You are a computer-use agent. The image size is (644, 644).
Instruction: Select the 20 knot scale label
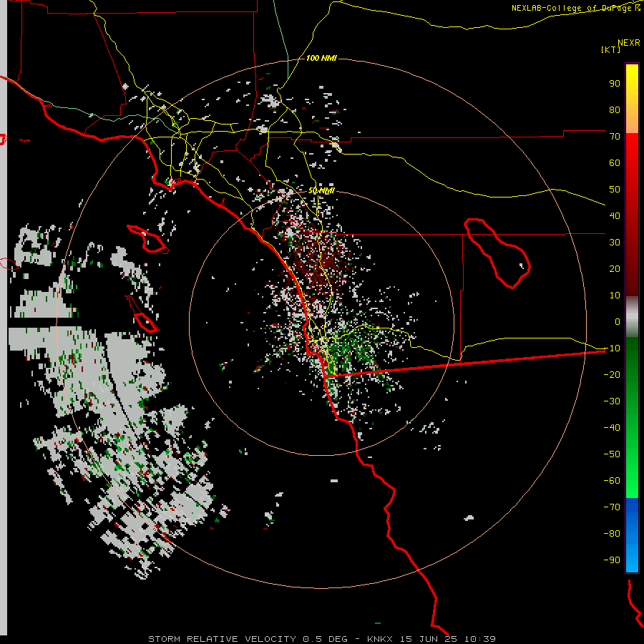[615, 268]
